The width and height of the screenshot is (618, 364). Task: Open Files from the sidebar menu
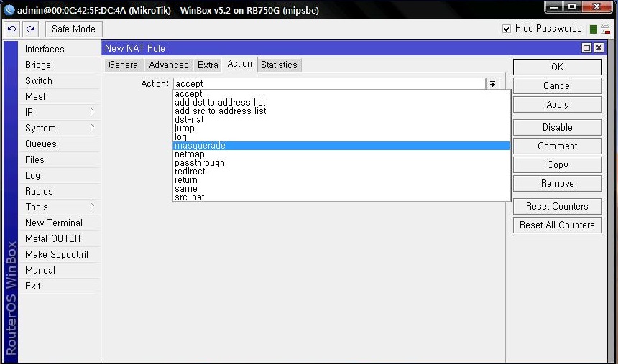pos(60,159)
